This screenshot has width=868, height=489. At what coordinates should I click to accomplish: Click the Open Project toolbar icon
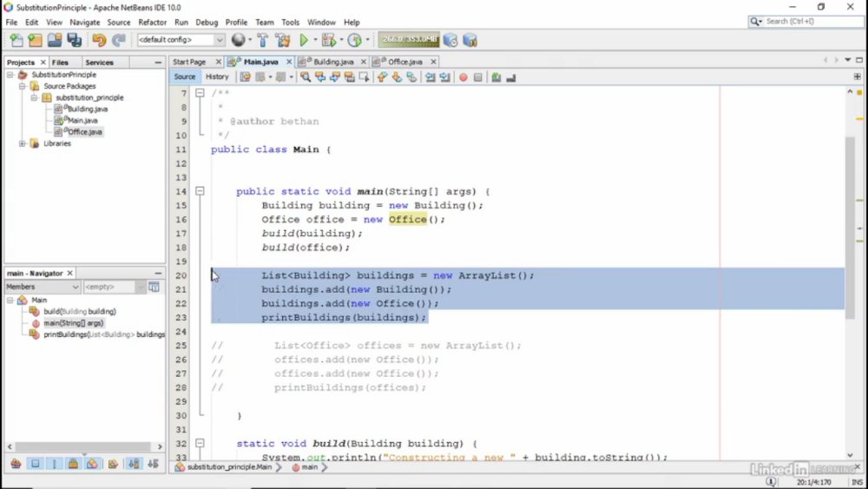pos(54,40)
